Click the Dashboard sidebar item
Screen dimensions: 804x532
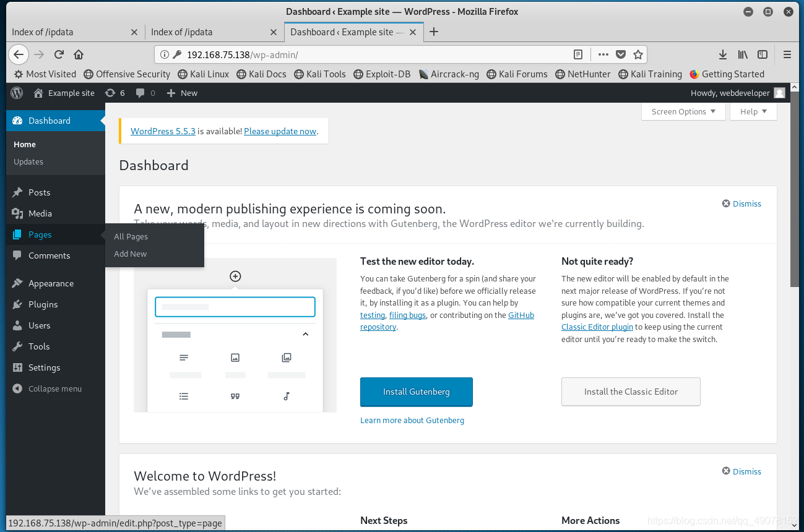(56, 121)
